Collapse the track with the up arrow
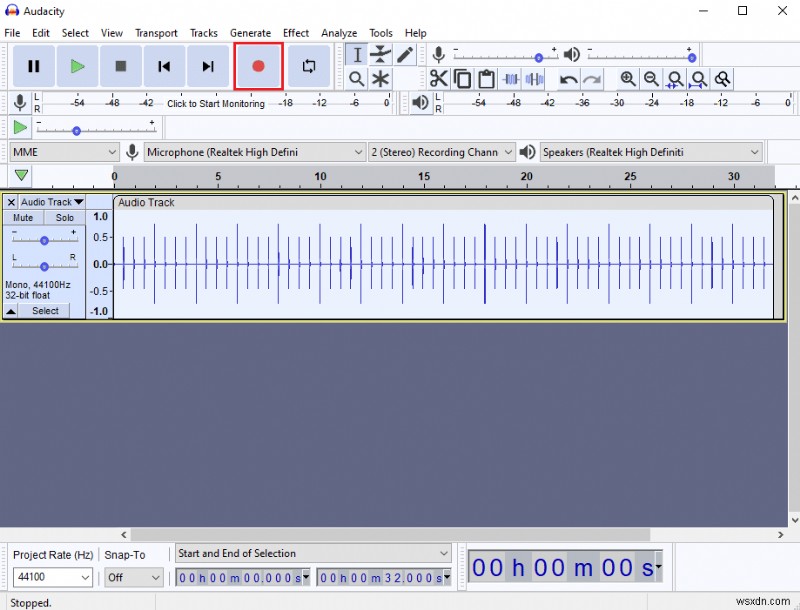Image resolution: width=800 pixels, height=610 pixels. pyautogui.click(x=11, y=311)
